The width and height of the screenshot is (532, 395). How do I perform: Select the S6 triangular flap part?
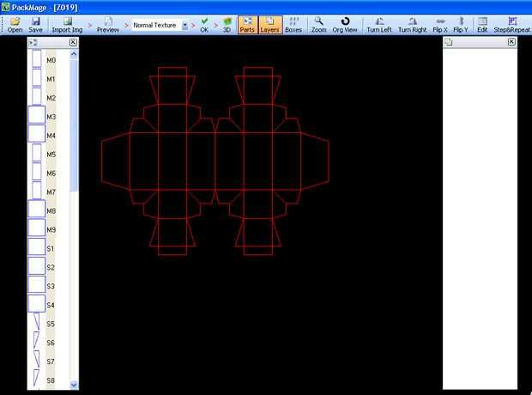click(x=36, y=340)
